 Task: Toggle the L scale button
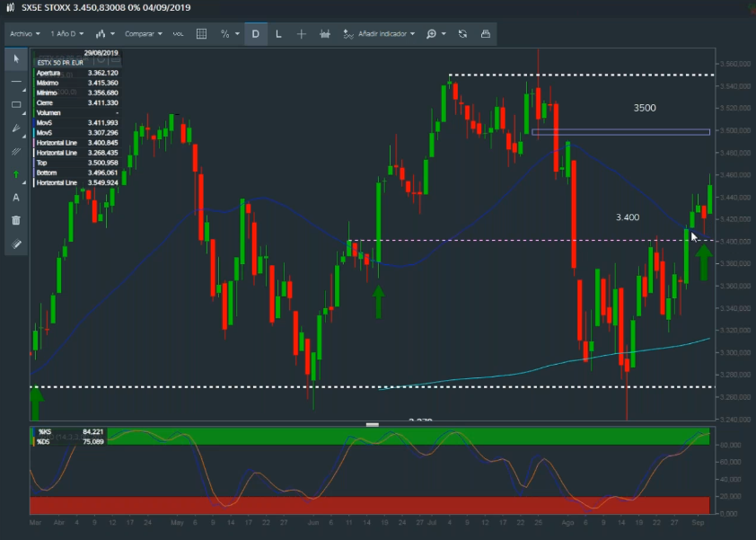278,34
